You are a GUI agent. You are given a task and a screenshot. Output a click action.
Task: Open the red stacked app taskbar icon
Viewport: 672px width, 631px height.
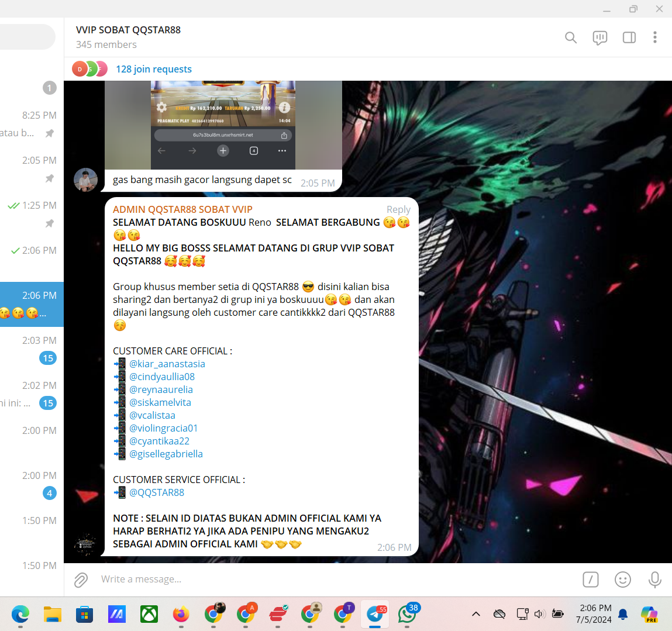tap(278, 614)
